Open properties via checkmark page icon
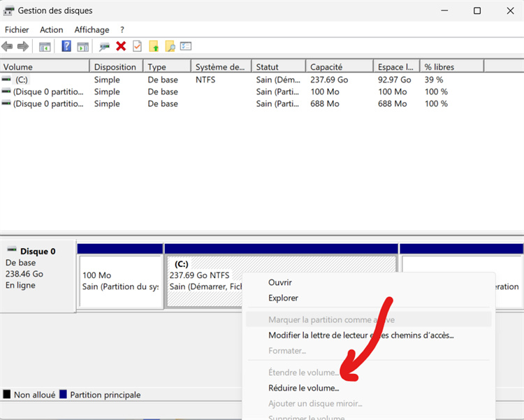The width and height of the screenshot is (524, 420). coord(137,46)
